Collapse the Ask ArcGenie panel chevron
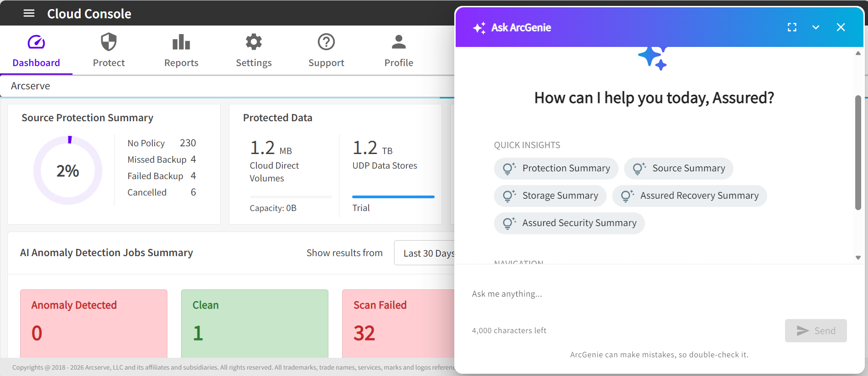This screenshot has height=376, width=868. [x=816, y=27]
